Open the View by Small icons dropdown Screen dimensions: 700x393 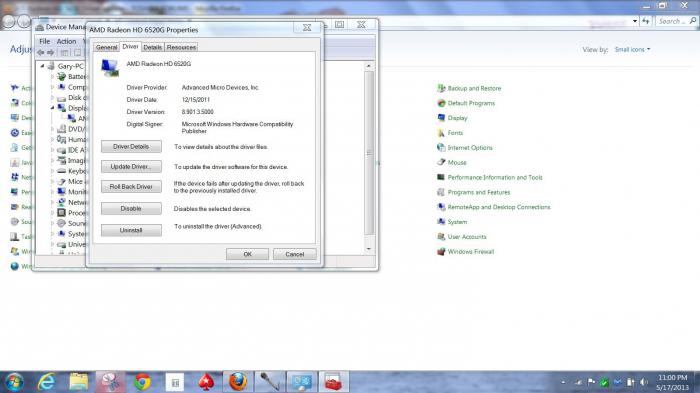(632, 50)
